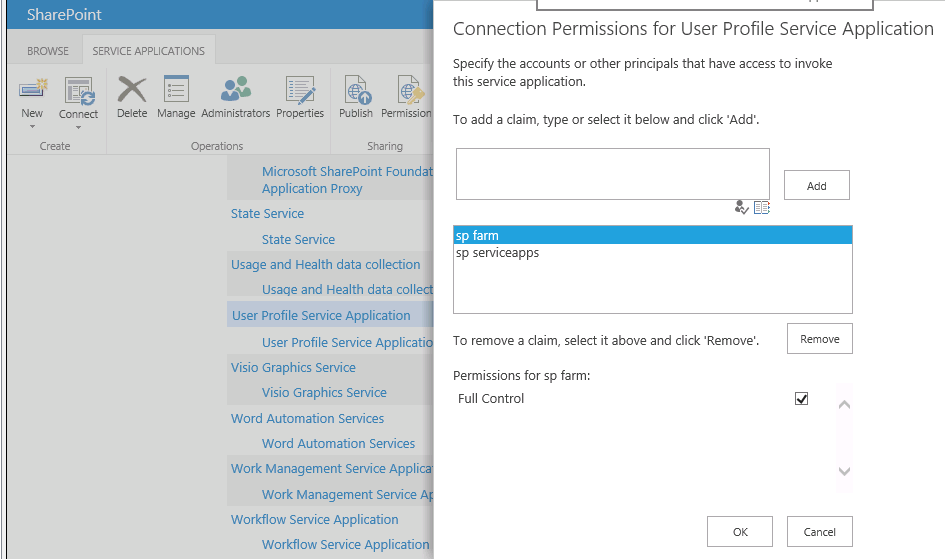
Task: Click the Connect ribbon icon
Action: pyautogui.click(x=79, y=91)
